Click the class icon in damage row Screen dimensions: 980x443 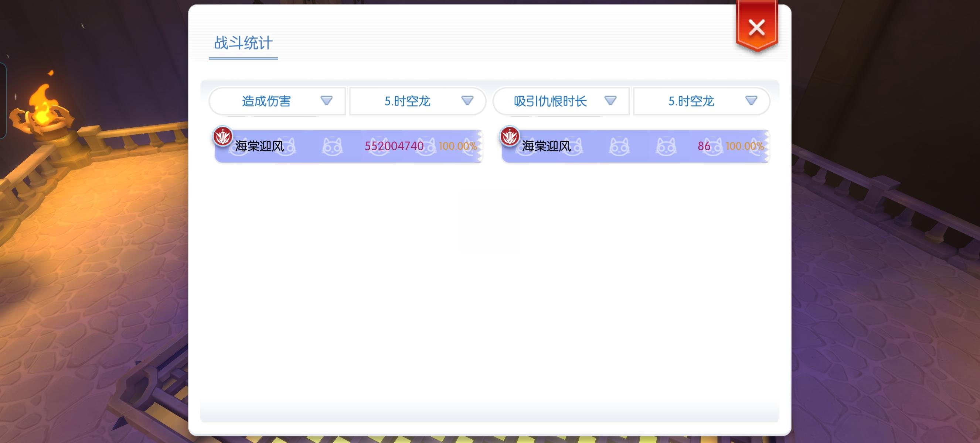[x=223, y=136]
